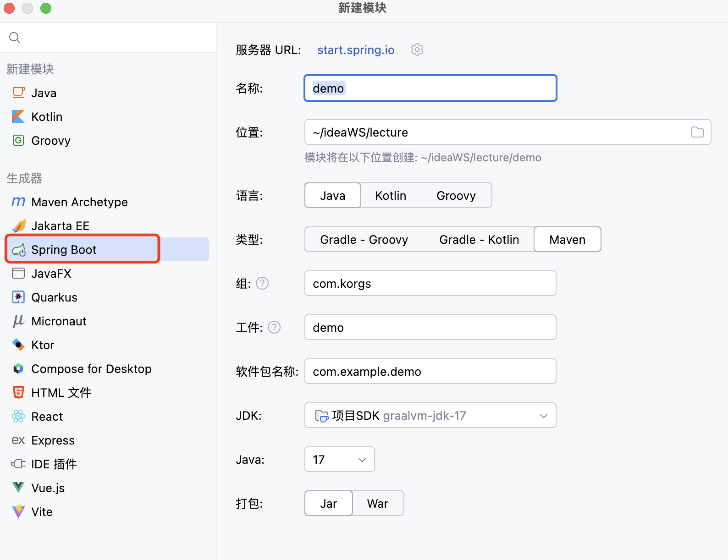The width and height of the screenshot is (728, 560).
Task: Click the Micronaut mu icon
Action: point(18,321)
